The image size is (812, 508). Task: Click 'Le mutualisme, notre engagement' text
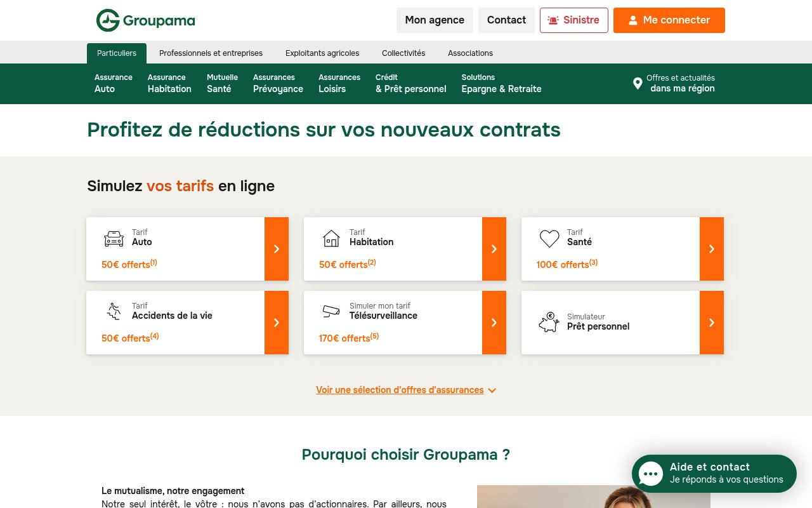click(173, 491)
